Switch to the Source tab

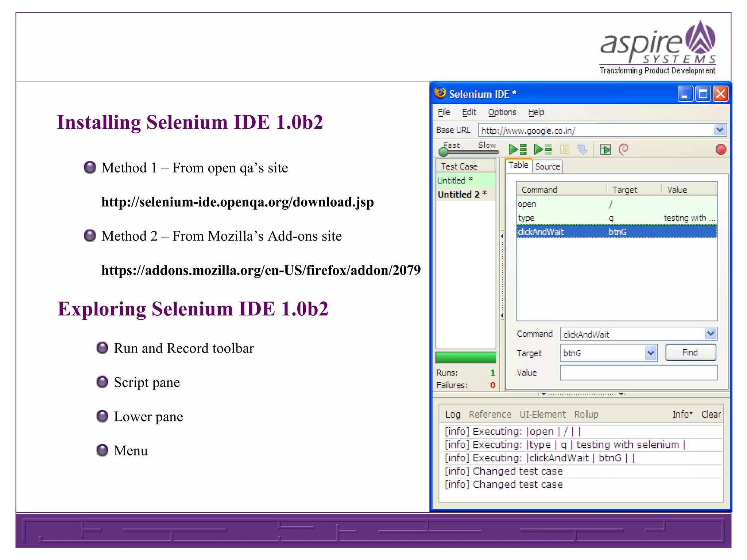point(547,166)
